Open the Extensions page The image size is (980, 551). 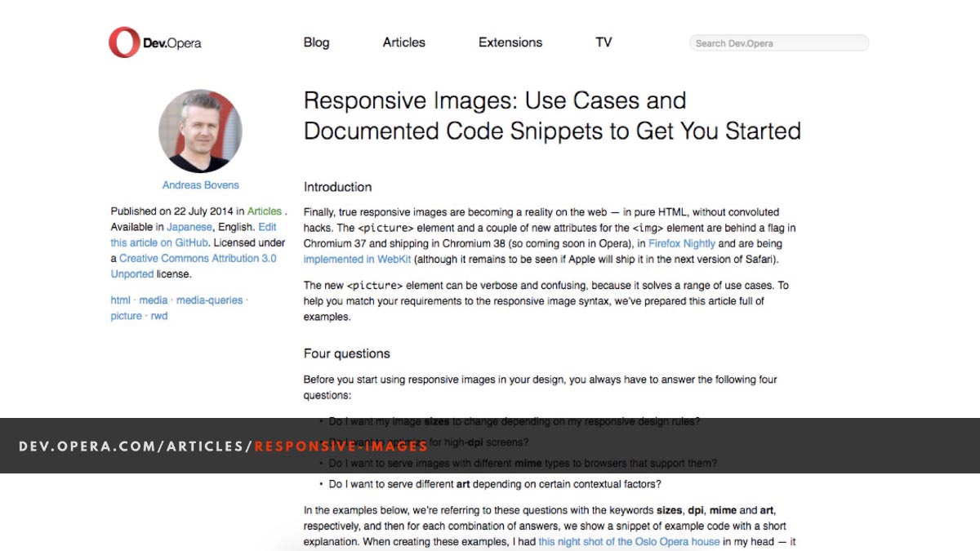point(510,42)
